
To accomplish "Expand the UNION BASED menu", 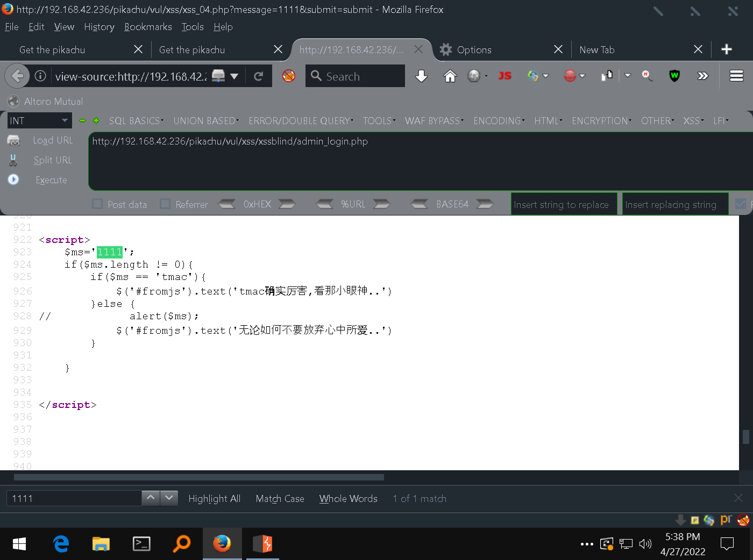I will coord(206,121).
